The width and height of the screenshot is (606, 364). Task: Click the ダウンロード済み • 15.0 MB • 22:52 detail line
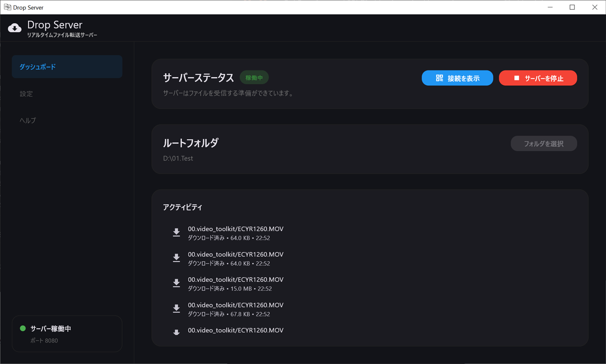(230, 289)
